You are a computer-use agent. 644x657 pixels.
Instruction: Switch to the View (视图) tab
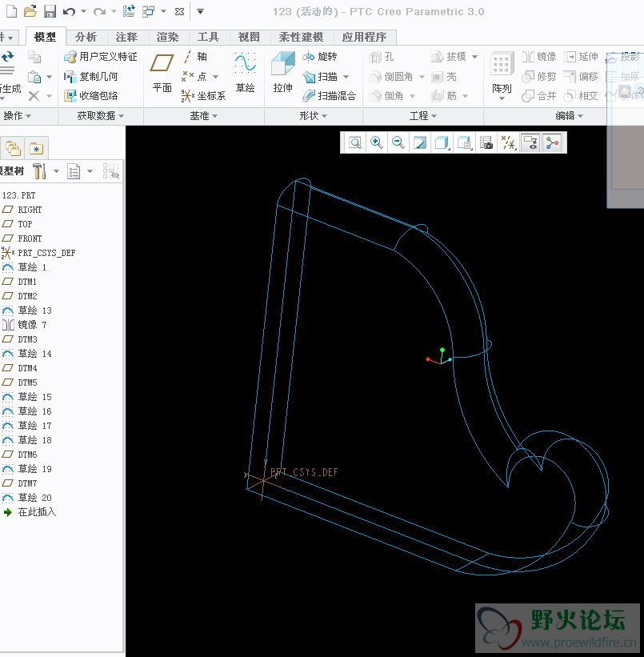pyautogui.click(x=249, y=37)
